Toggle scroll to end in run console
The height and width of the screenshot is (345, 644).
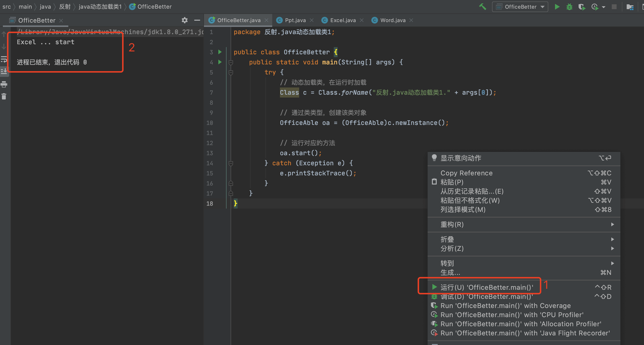[4, 71]
